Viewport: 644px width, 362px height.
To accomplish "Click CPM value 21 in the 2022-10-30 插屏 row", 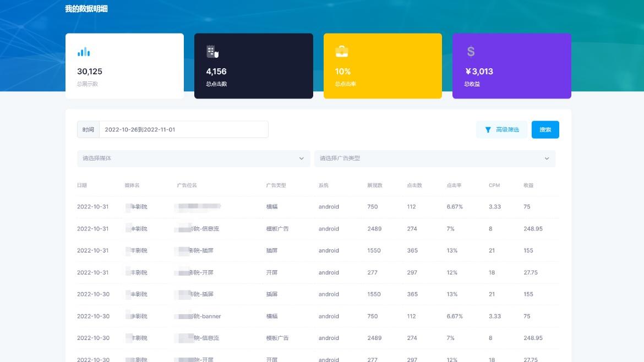I will [x=492, y=294].
